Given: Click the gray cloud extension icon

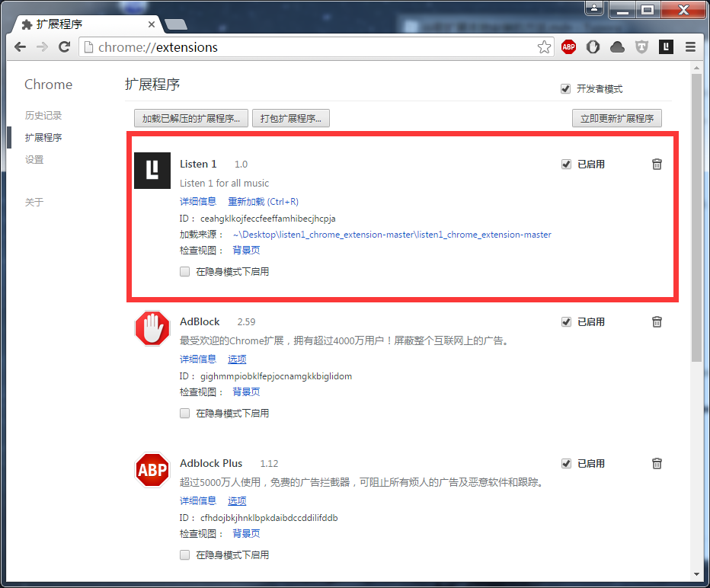Looking at the screenshot, I should 617,47.
